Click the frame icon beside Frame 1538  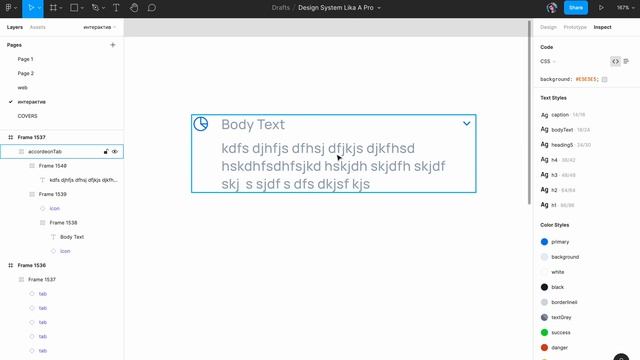(x=42, y=222)
